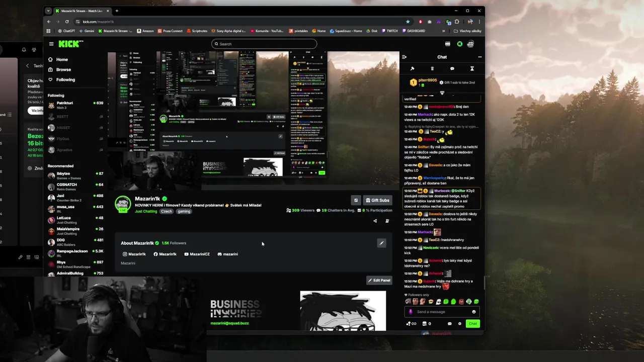Open Mazarin1k Facebook link
Viewport: 644px width, 362px height.
pos(165,254)
